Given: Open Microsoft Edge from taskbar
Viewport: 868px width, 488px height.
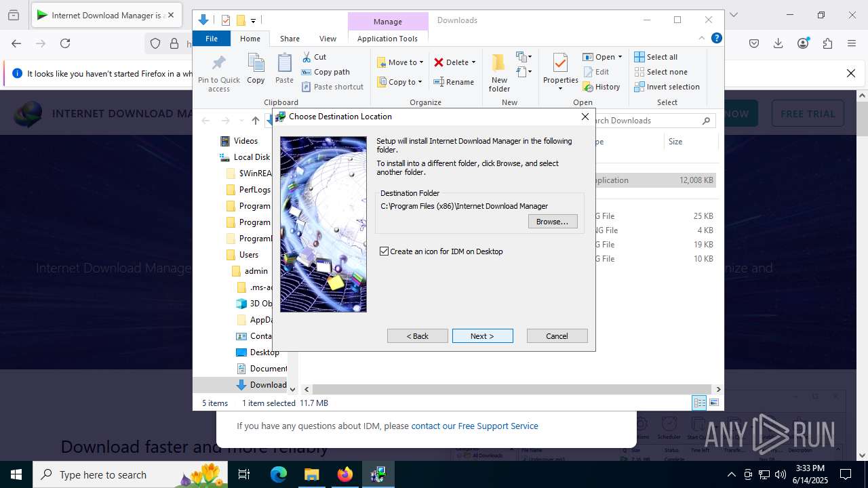Looking at the screenshot, I should [279, 474].
